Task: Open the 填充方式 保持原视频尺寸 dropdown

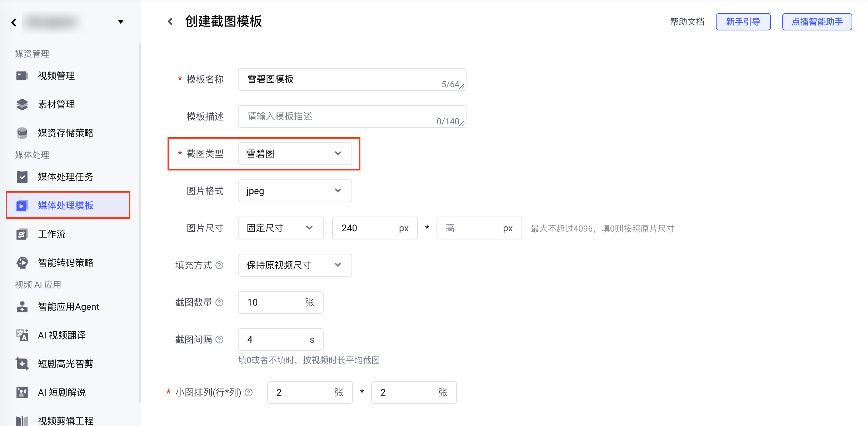Action: click(295, 265)
